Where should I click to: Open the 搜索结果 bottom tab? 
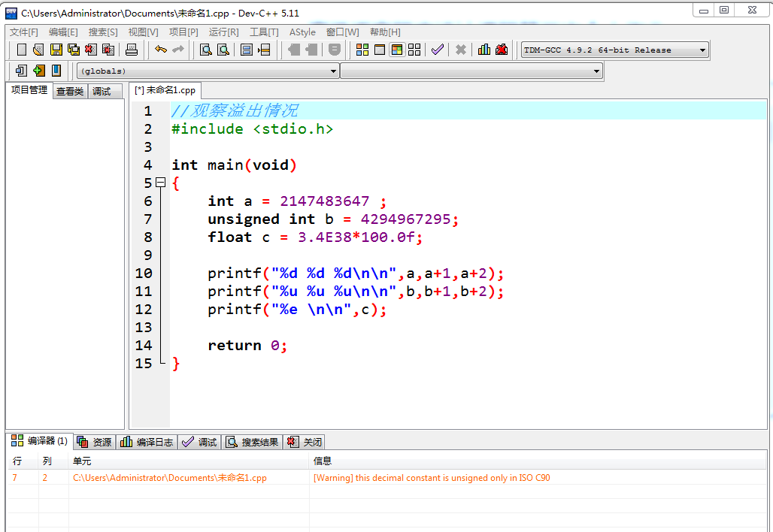coord(252,442)
